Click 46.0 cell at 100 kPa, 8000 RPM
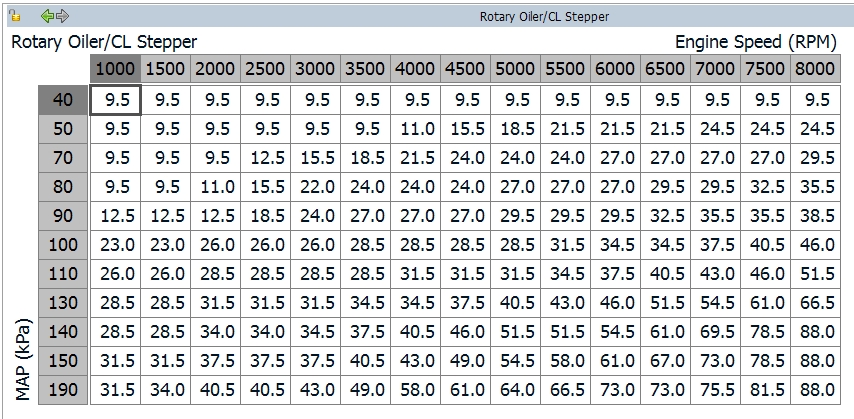The image size is (854, 419). click(x=816, y=245)
